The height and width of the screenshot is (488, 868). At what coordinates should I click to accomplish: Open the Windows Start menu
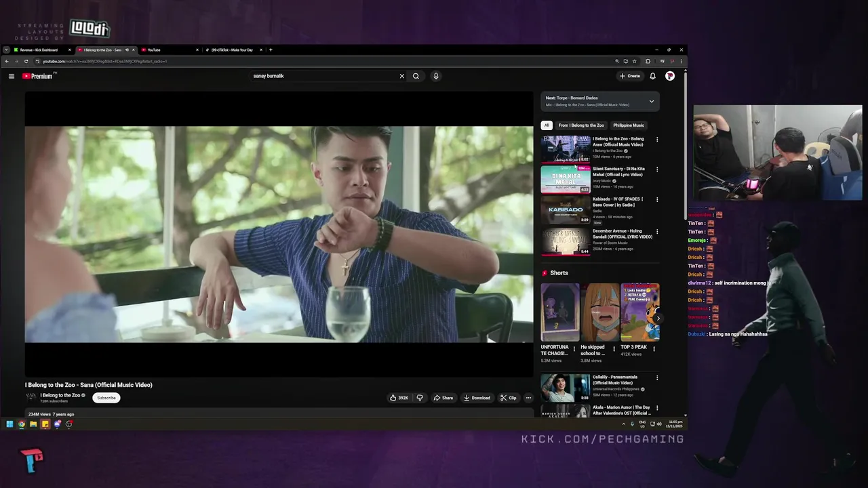point(9,424)
